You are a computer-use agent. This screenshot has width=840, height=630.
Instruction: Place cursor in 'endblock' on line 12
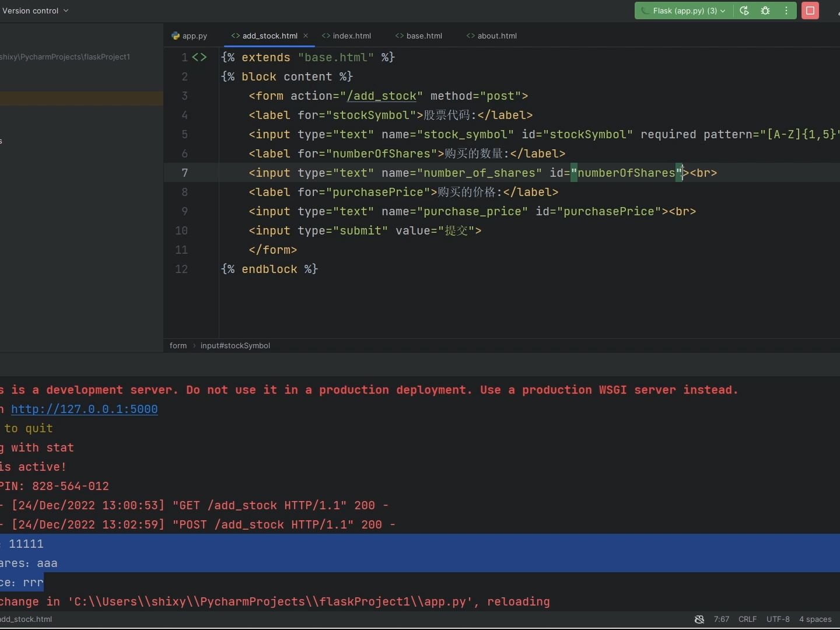269,269
